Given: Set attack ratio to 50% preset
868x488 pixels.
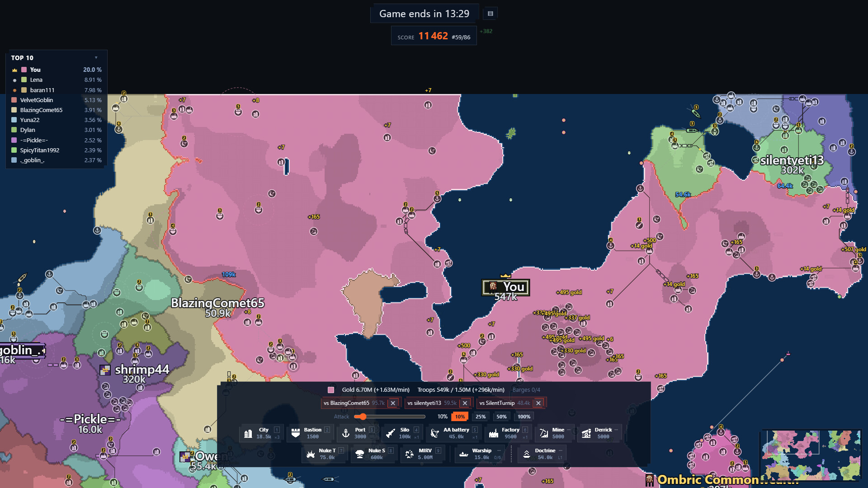Looking at the screenshot, I should (501, 417).
